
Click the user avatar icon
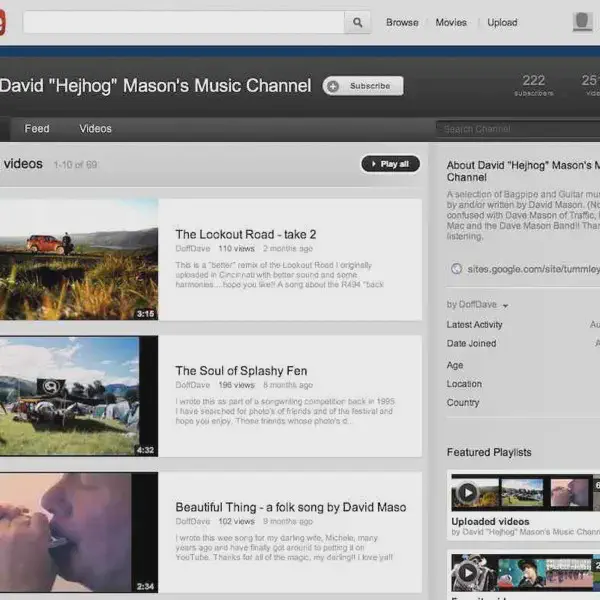coord(583,22)
